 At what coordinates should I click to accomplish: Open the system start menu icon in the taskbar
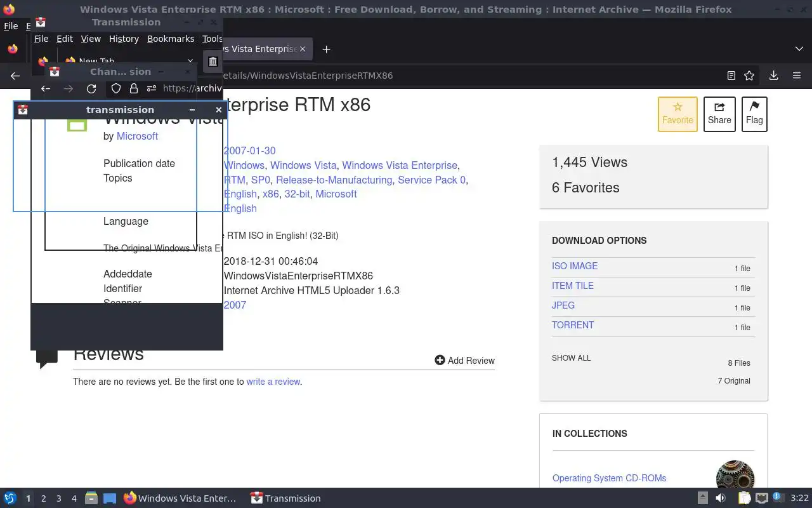tap(10, 498)
